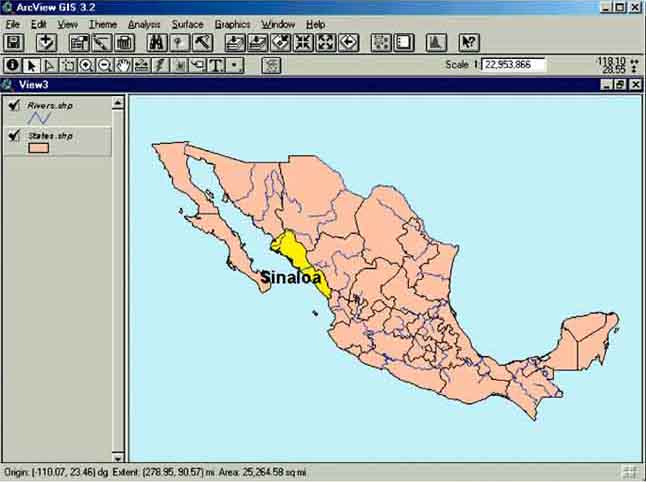Select the Identify tool
The width and height of the screenshot is (646, 482).
tap(12, 66)
